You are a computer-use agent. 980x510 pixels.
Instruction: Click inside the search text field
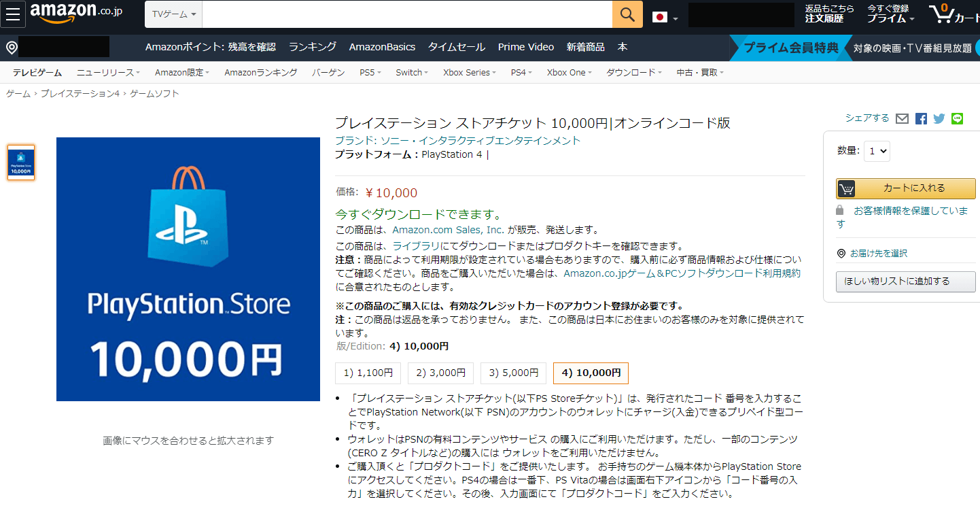pyautogui.click(x=407, y=14)
